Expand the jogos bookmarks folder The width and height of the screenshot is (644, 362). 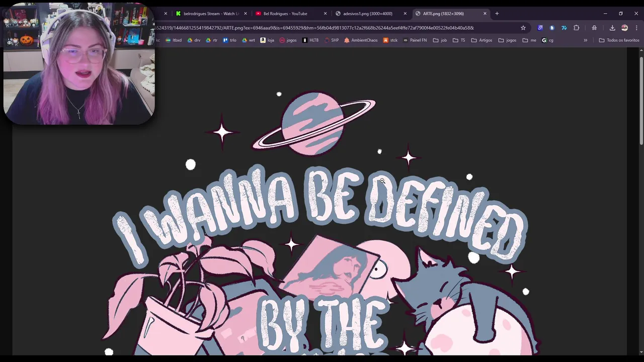507,40
